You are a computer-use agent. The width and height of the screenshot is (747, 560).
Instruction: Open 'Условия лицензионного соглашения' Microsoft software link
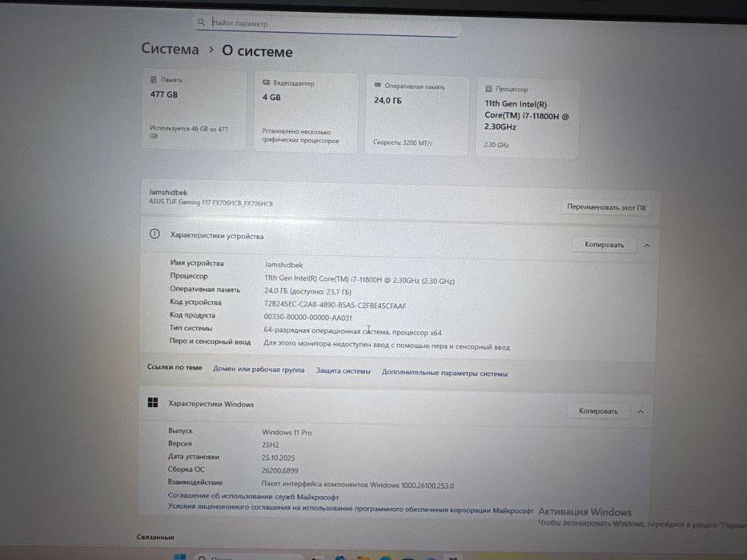tap(351, 509)
